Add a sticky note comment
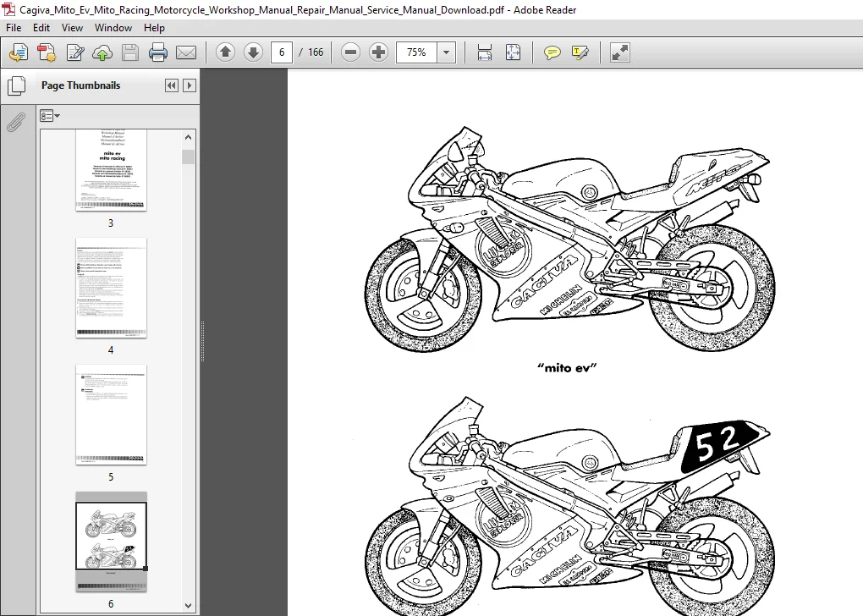 [552, 52]
